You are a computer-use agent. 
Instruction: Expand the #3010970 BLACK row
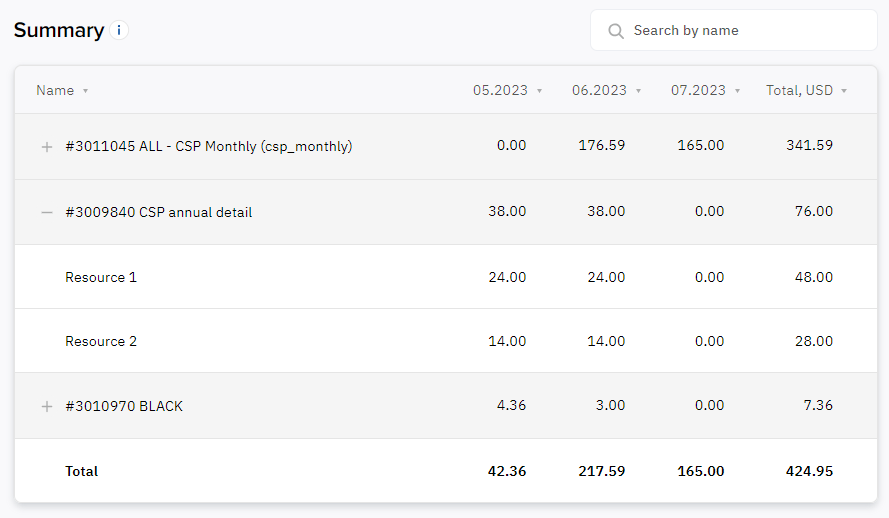[47, 406]
